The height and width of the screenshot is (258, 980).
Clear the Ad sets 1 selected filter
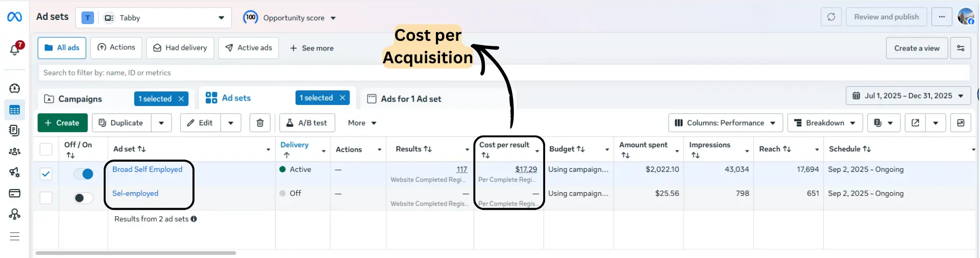(342, 98)
